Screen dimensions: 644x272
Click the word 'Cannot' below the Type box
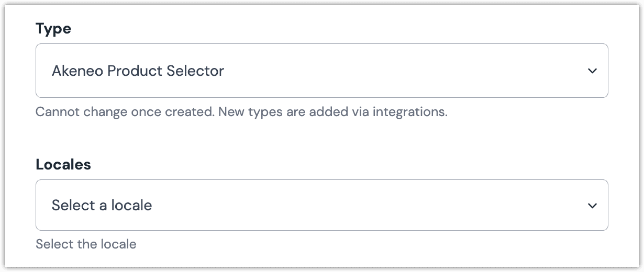coord(54,112)
